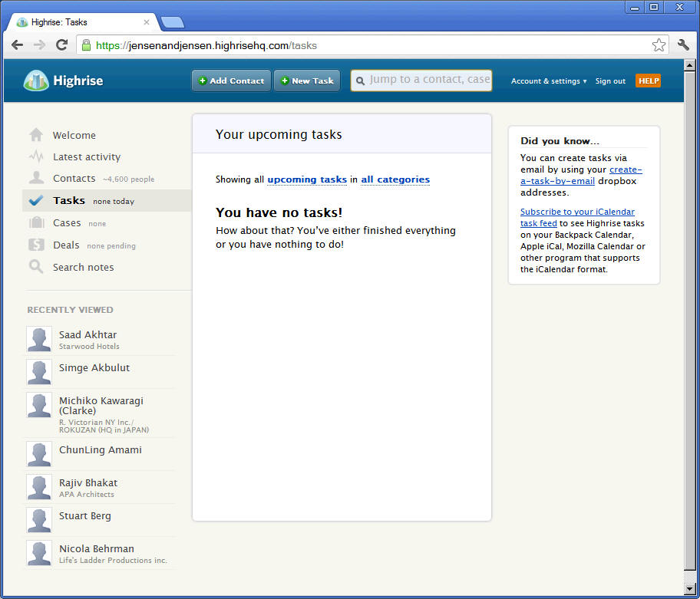Click the Tasks checkmark icon
Image resolution: width=700 pixels, height=599 pixels.
[x=36, y=200]
